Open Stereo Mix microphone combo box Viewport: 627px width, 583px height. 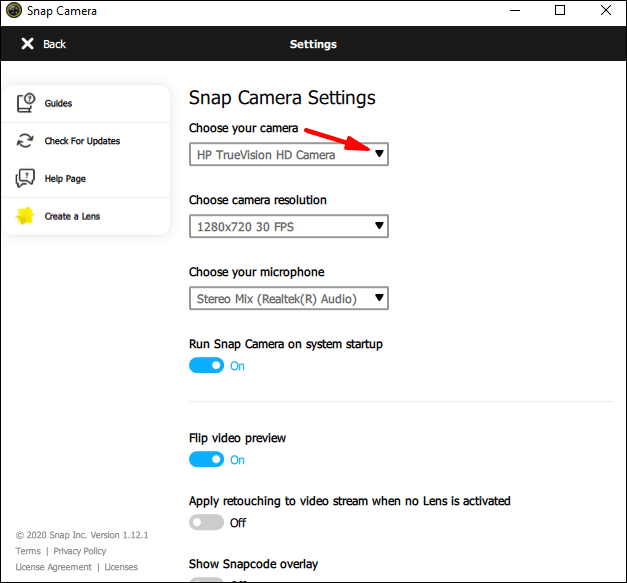(289, 298)
